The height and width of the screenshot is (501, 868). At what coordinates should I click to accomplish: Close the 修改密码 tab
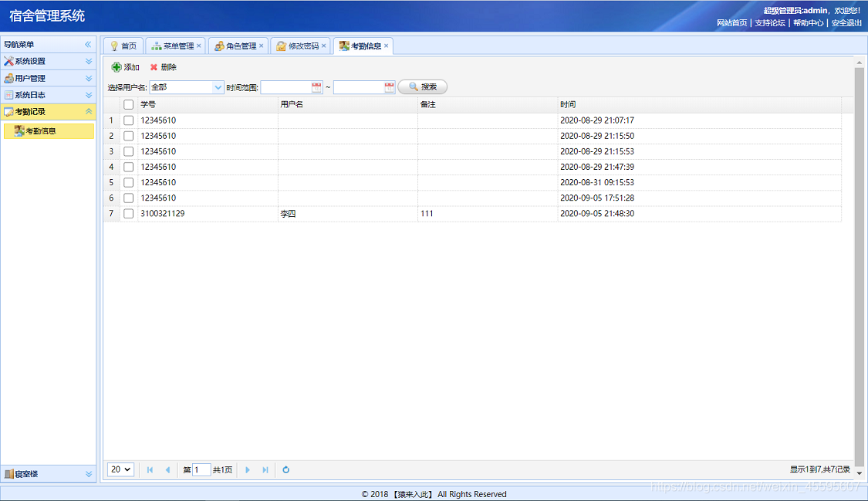pos(324,46)
